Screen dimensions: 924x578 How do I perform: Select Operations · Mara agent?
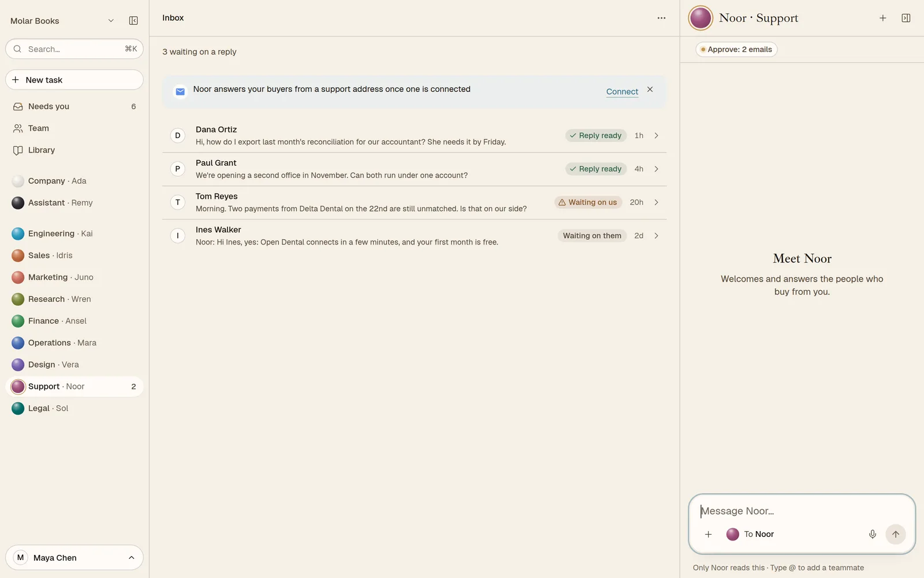pos(74,343)
